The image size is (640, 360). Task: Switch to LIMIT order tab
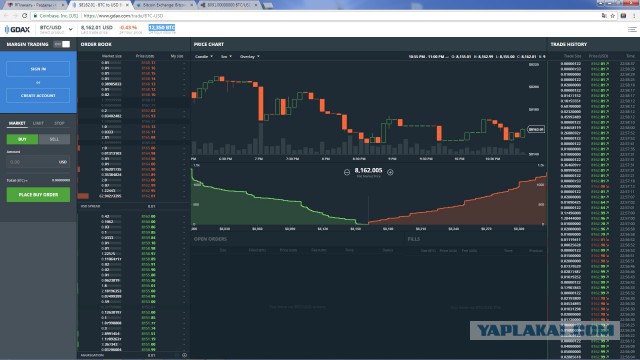[38, 123]
